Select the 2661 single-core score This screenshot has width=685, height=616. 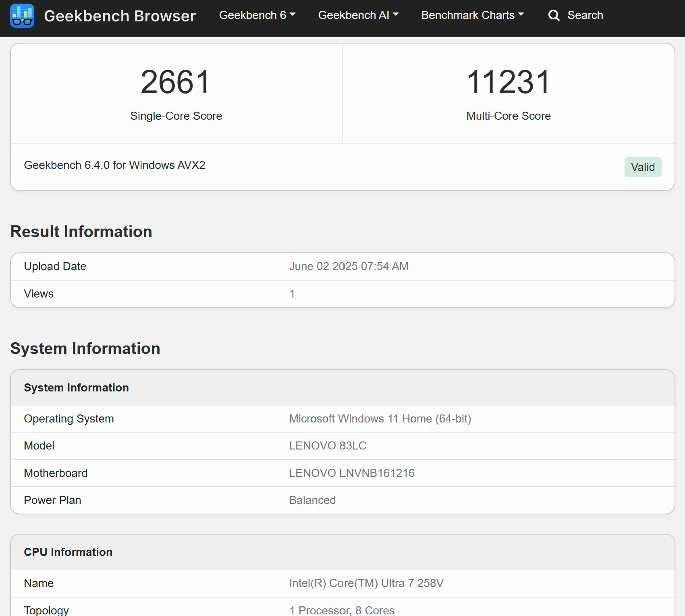176,82
